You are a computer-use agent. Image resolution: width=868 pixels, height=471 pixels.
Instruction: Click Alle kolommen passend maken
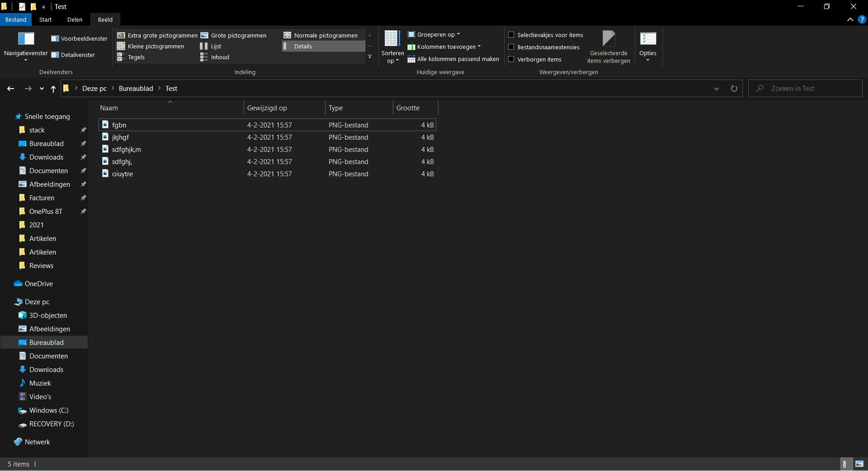[x=453, y=59]
